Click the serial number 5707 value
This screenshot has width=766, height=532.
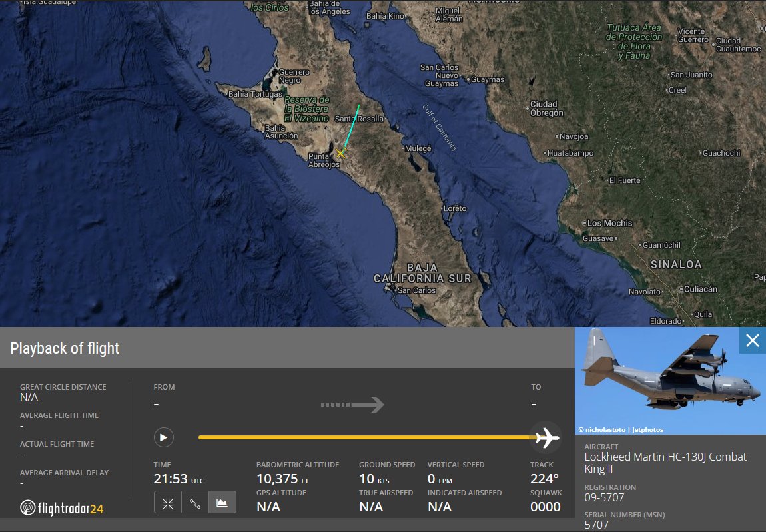point(597,525)
